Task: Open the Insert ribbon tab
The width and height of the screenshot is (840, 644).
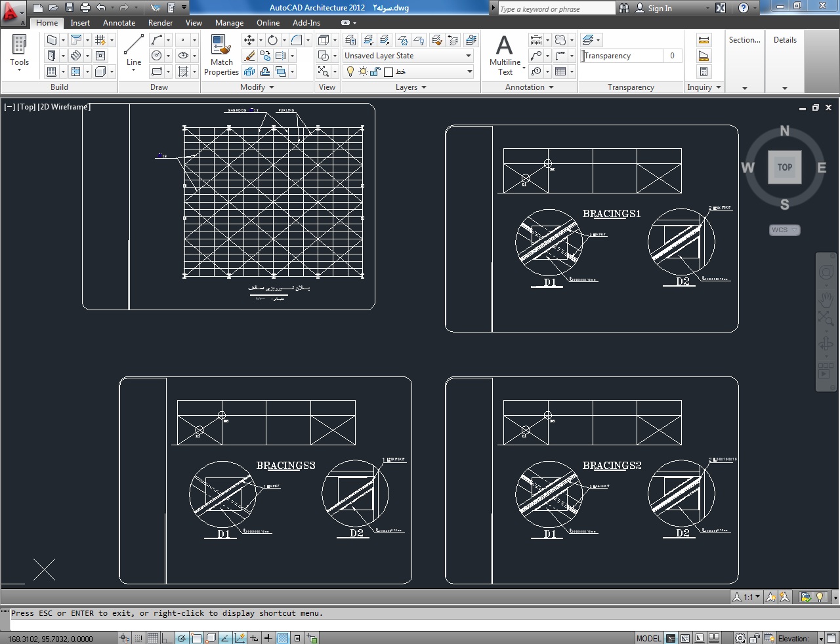Action: click(x=80, y=23)
